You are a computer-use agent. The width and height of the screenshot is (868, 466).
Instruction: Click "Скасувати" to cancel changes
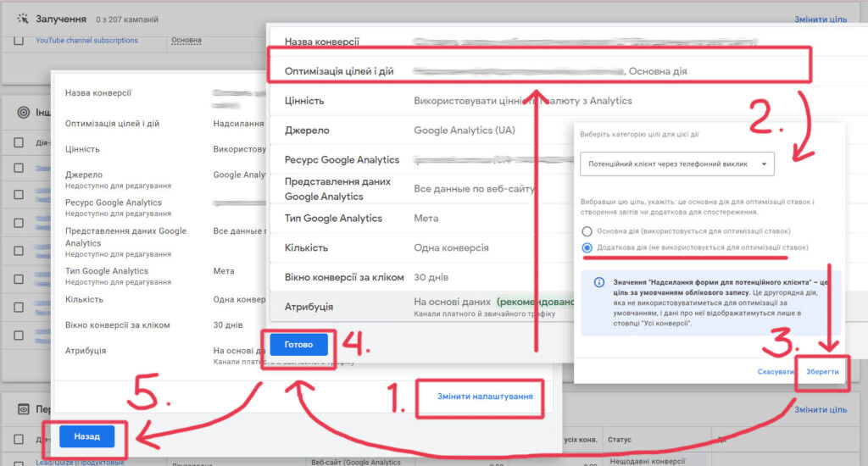click(x=775, y=372)
